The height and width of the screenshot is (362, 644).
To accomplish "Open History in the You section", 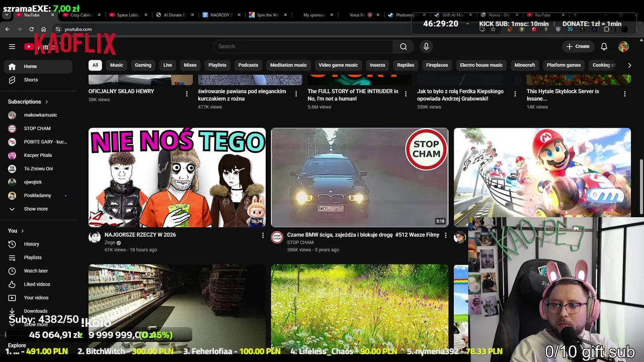I will 38,244.
